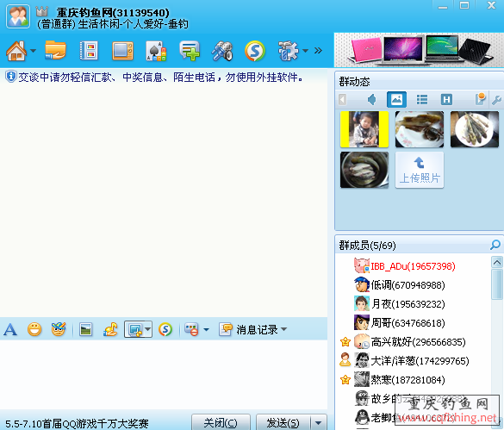Open the group video TV icon
The image size is (504, 430).
coord(122,51)
